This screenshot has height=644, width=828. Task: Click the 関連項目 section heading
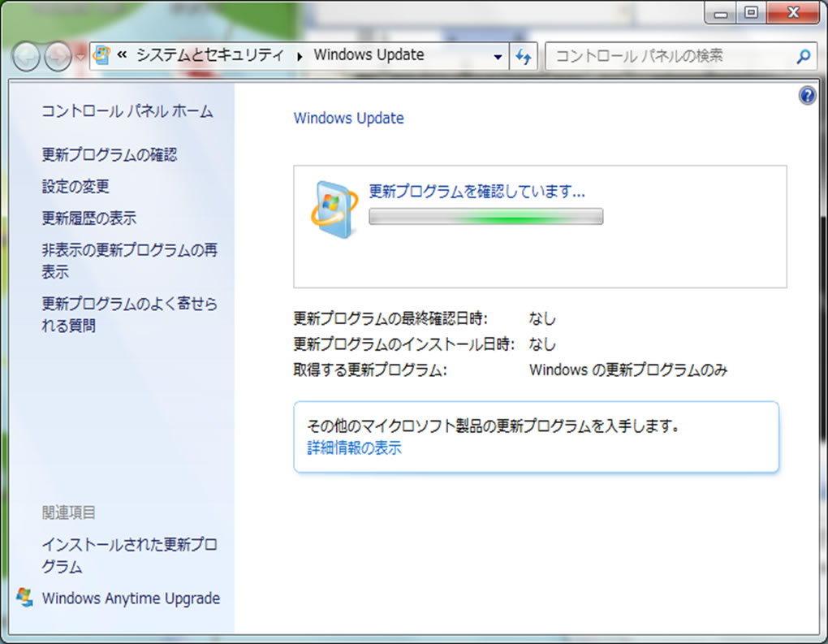click(69, 512)
